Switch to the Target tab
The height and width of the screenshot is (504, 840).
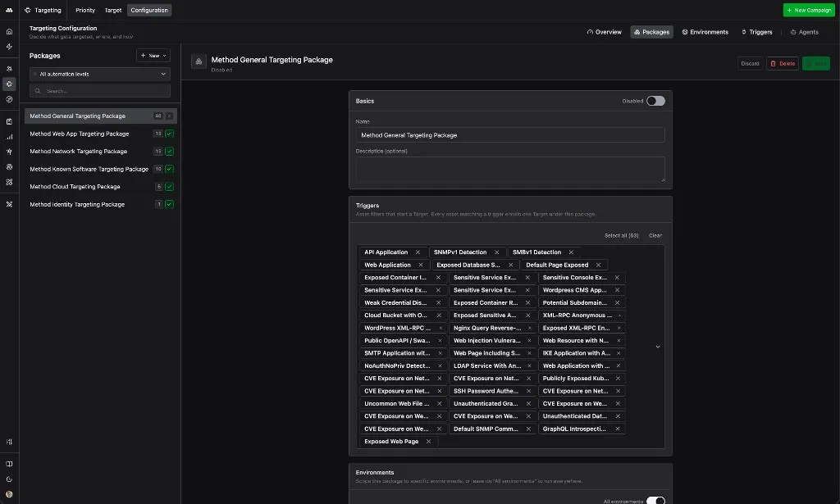[x=113, y=10]
